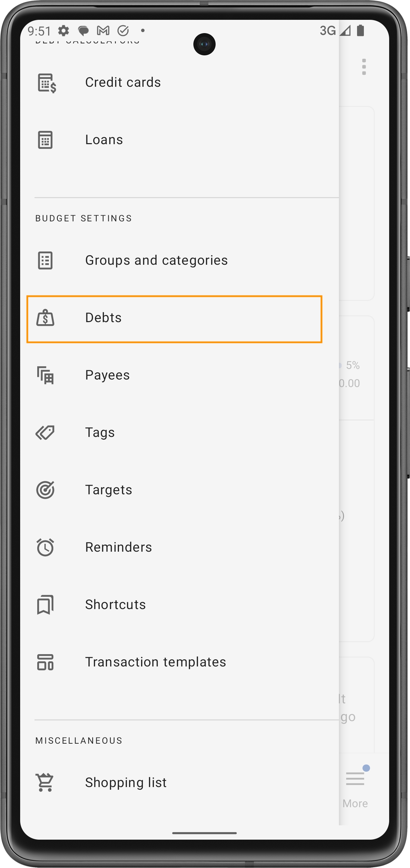Tap the Tags label icon
Image resolution: width=410 pixels, height=868 pixels.
[45, 433]
